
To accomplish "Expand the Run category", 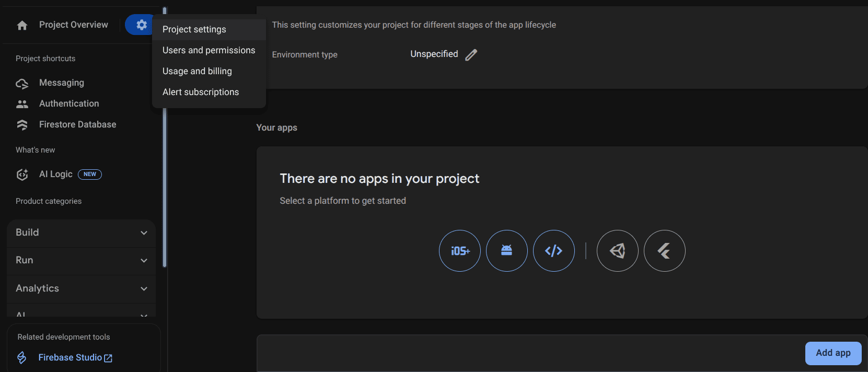I will (81, 260).
